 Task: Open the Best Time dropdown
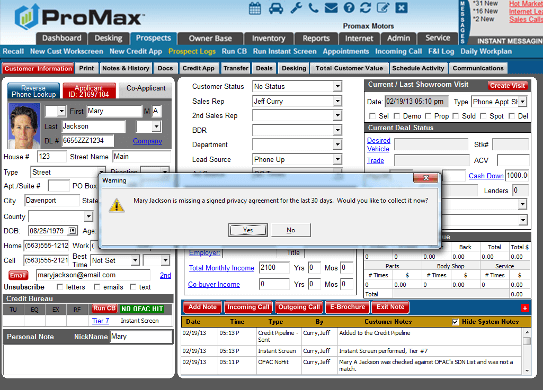pos(135,260)
